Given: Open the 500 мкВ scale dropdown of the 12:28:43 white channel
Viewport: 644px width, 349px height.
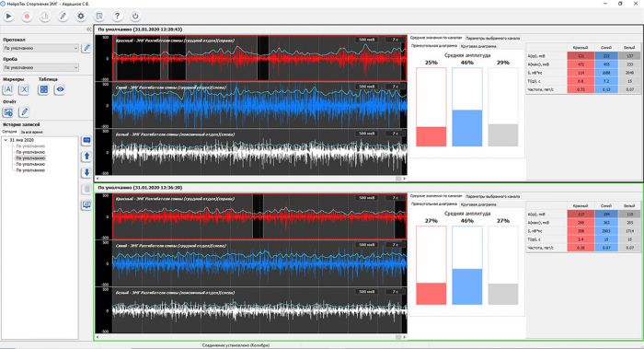Looking at the screenshot, I should coord(367,134).
